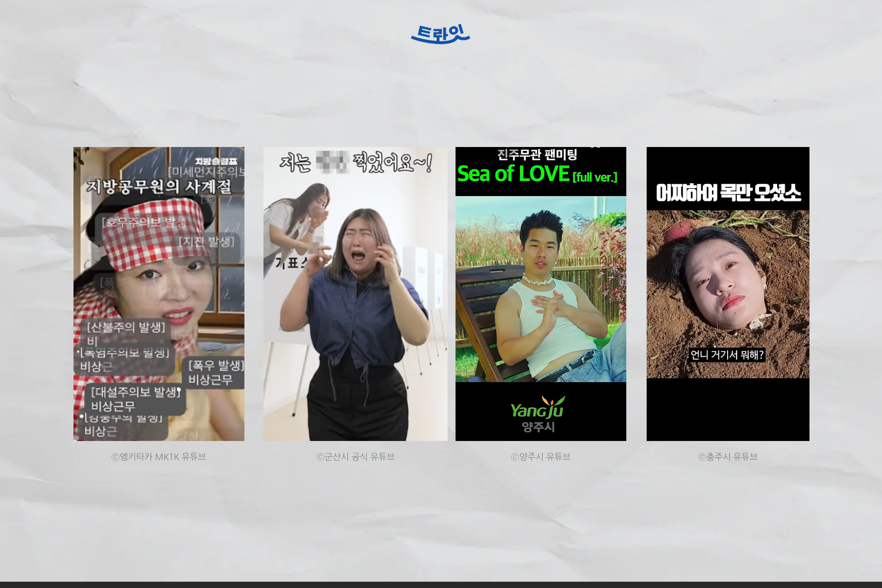This screenshot has width=882, height=588.
Task: Click the [폭우 발생] 비상근무 alert bubble
Action: [x=215, y=372]
